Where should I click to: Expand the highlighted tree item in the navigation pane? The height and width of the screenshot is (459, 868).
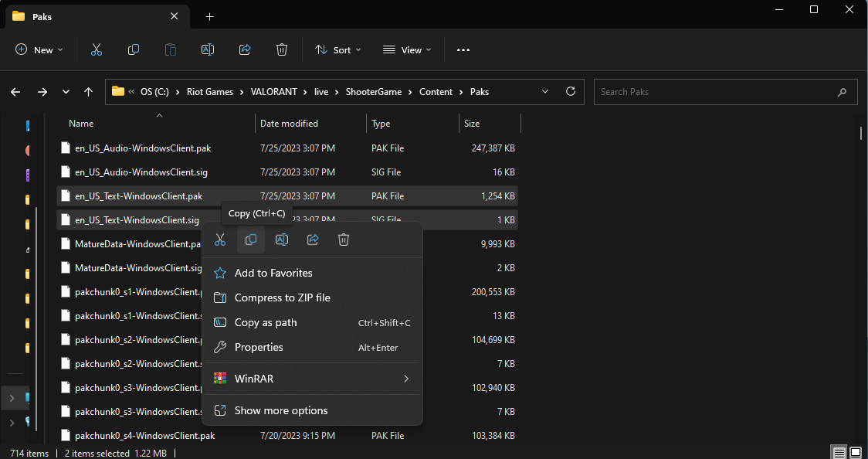pyautogui.click(x=12, y=398)
